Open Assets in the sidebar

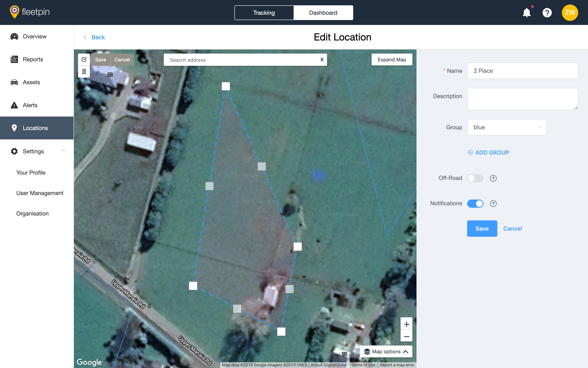[x=37, y=82]
